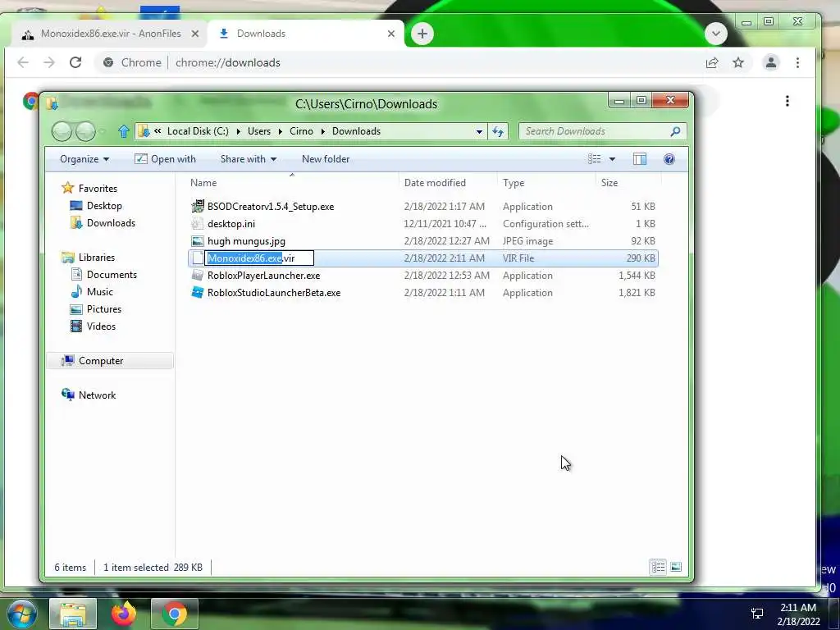Expand the breadcrumb arrow after Cirno
This screenshot has height=630, width=840.
pos(322,131)
